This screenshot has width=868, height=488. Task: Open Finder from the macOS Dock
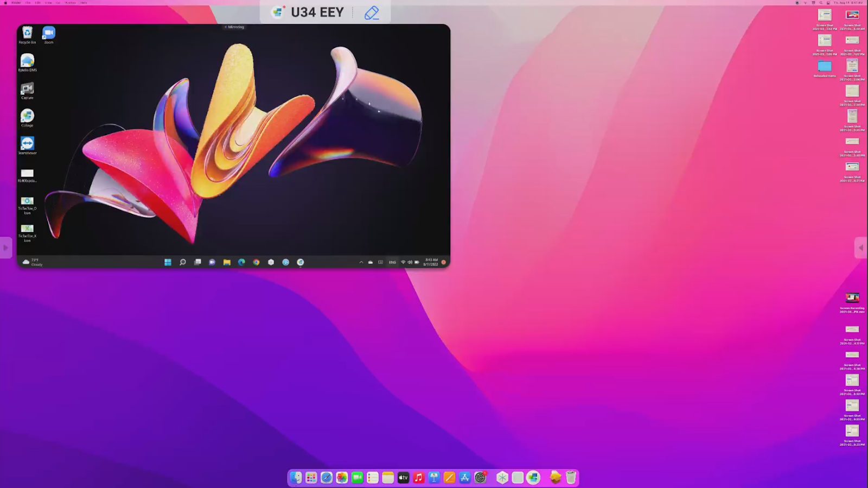coord(296,478)
